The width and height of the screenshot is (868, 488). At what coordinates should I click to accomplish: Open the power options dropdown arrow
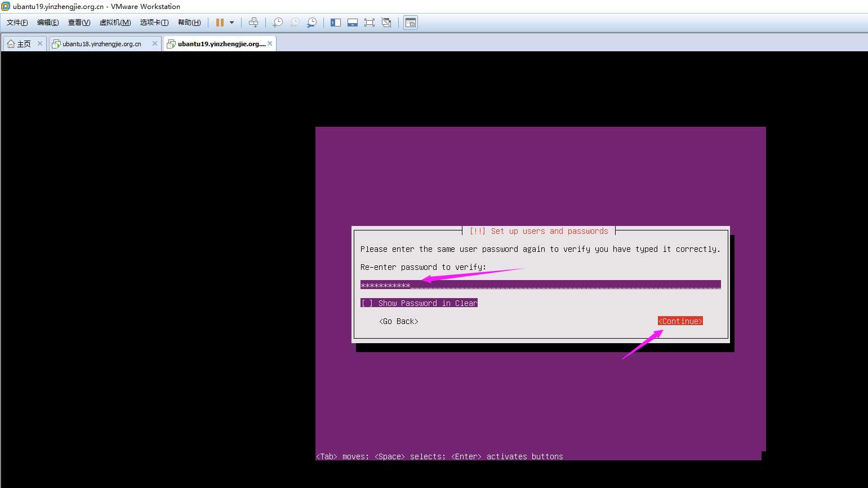coord(232,23)
